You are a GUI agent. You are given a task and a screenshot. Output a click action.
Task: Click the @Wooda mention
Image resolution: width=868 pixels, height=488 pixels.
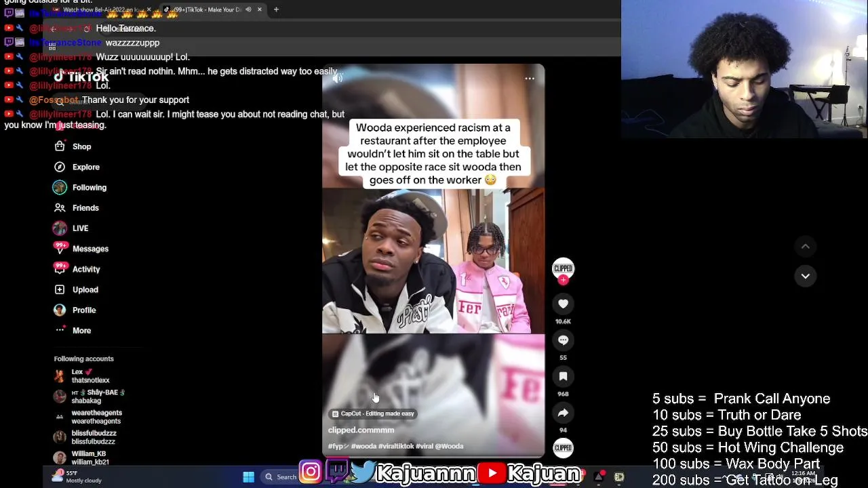[x=449, y=446]
